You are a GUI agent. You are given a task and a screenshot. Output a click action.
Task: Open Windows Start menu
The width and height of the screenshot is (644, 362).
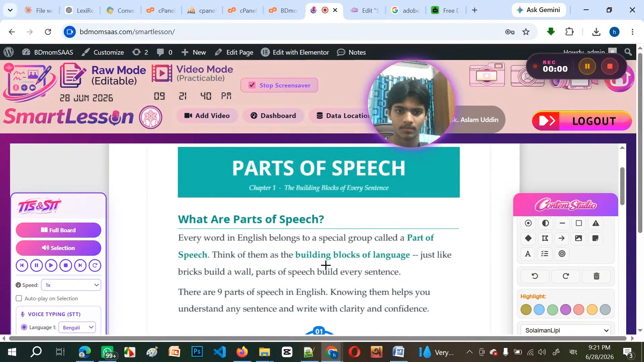pos(12,352)
